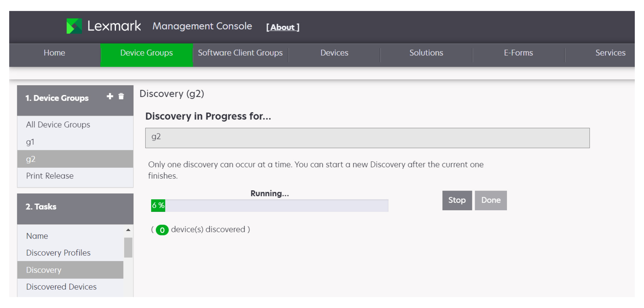Add a new device group with plus icon
Screen dimensions: 644x308
110,97
